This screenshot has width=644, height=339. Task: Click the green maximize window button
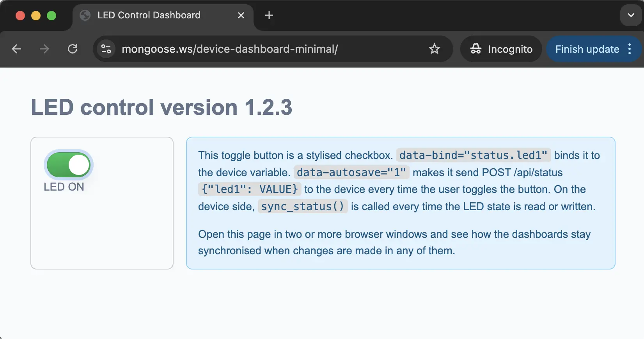[x=51, y=16]
